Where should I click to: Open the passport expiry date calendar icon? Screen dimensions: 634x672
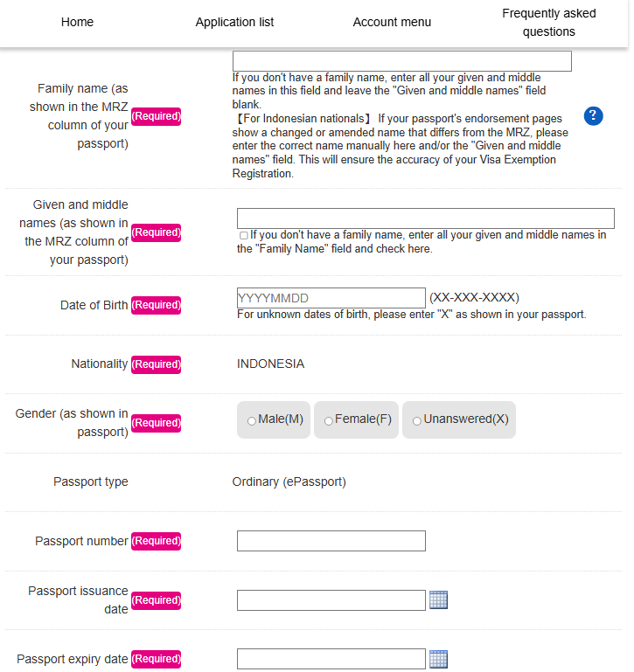pyautogui.click(x=439, y=659)
